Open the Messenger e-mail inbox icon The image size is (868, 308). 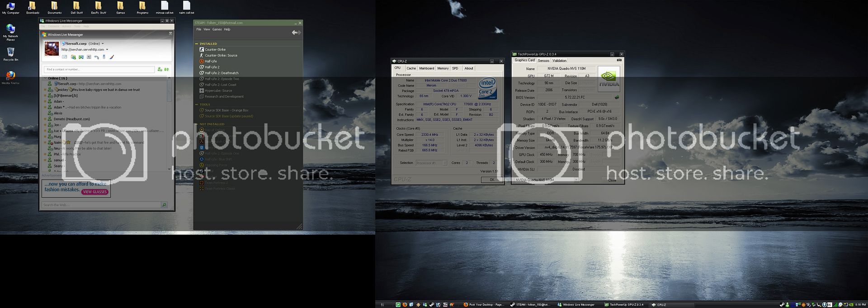(x=65, y=57)
